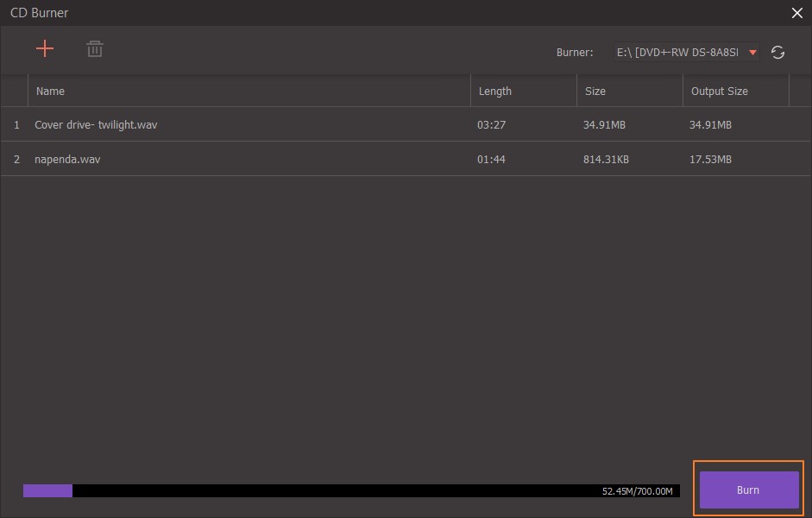Close the CD Burner window
Image resolution: width=812 pixels, height=518 pixels.
pos(797,13)
